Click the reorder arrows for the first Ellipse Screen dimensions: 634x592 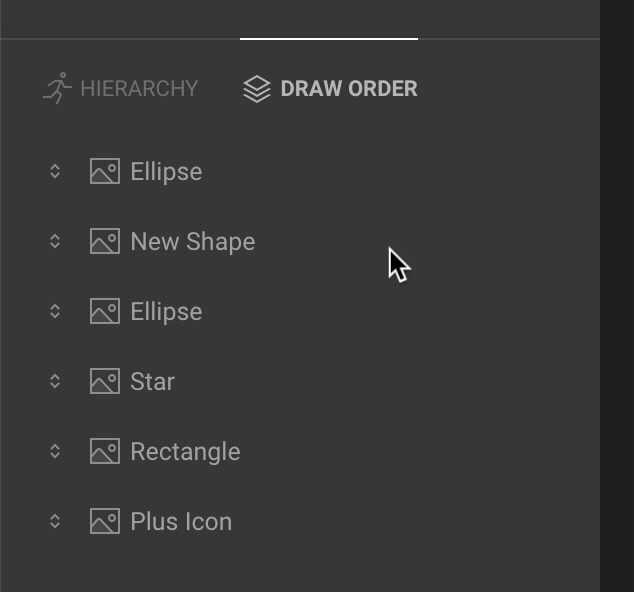tap(55, 171)
